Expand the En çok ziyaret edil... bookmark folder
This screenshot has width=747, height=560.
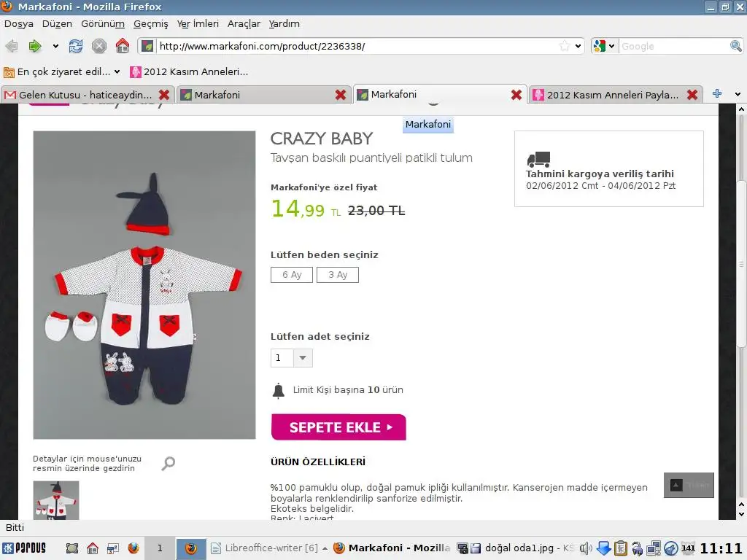(x=61, y=72)
